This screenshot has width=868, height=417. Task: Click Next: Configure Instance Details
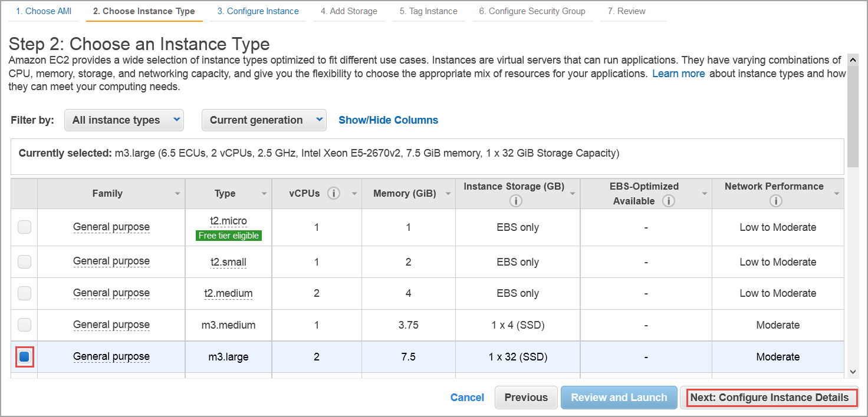pos(772,398)
